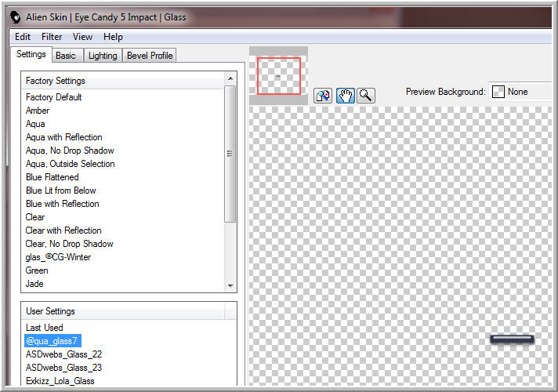Select the Factory Default preset

pyautogui.click(x=54, y=97)
